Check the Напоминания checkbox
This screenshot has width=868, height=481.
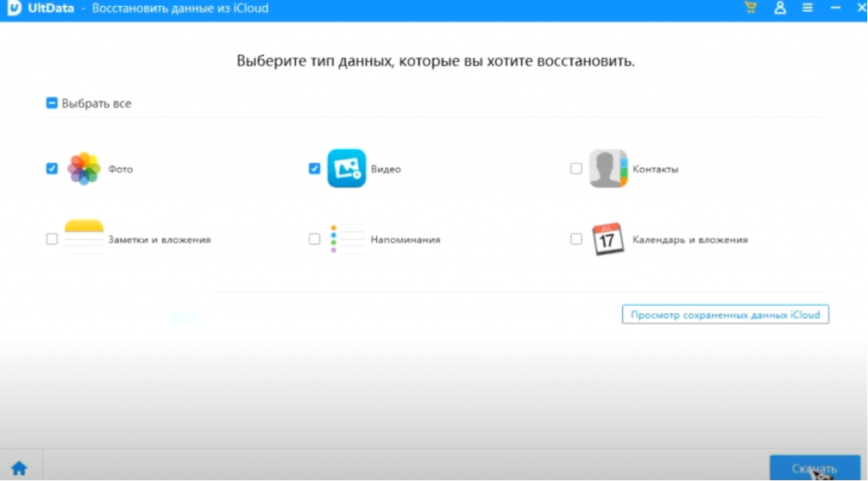coord(314,239)
